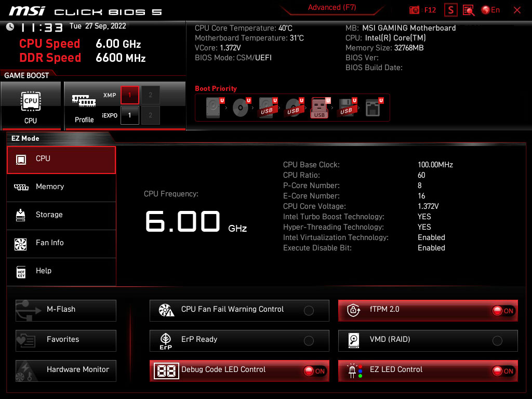Select XMP Profile 2
The width and height of the screenshot is (532, 399).
pyautogui.click(x=150, y=95)
